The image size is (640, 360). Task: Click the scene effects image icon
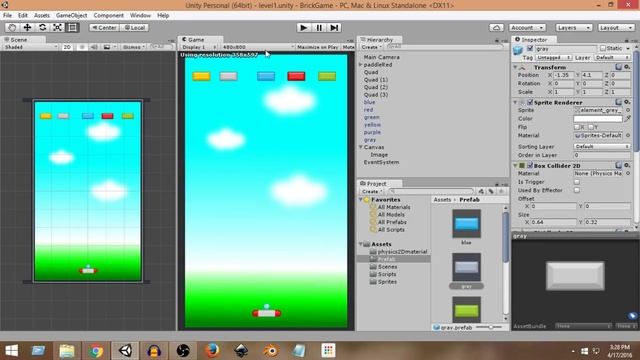(x=107, y=47)
